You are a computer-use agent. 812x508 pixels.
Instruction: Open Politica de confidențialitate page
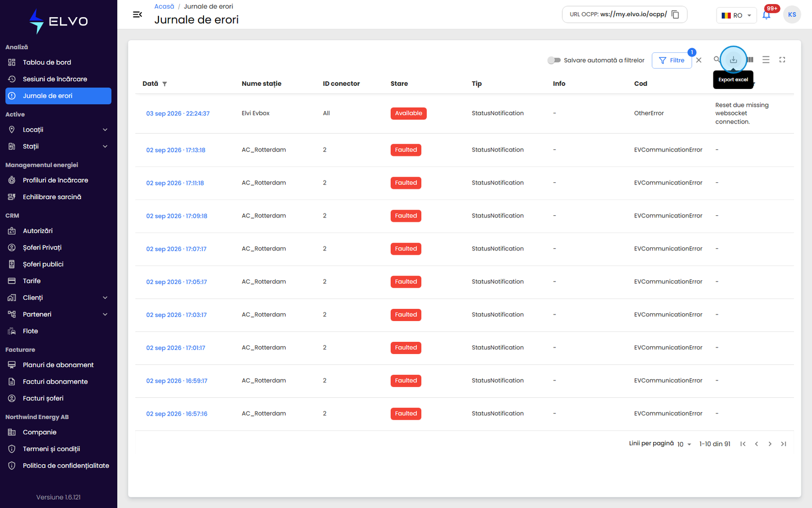pos(58,466)
